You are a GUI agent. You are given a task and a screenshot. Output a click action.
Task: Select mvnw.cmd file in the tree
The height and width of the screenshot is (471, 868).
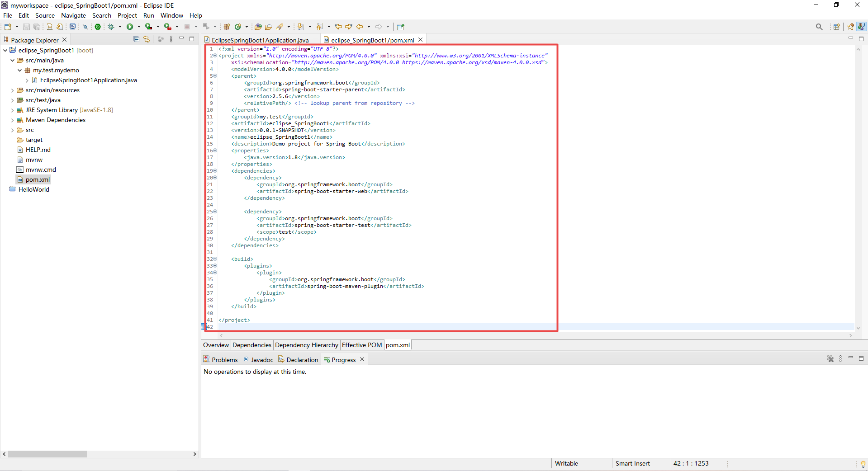(41, 170)
